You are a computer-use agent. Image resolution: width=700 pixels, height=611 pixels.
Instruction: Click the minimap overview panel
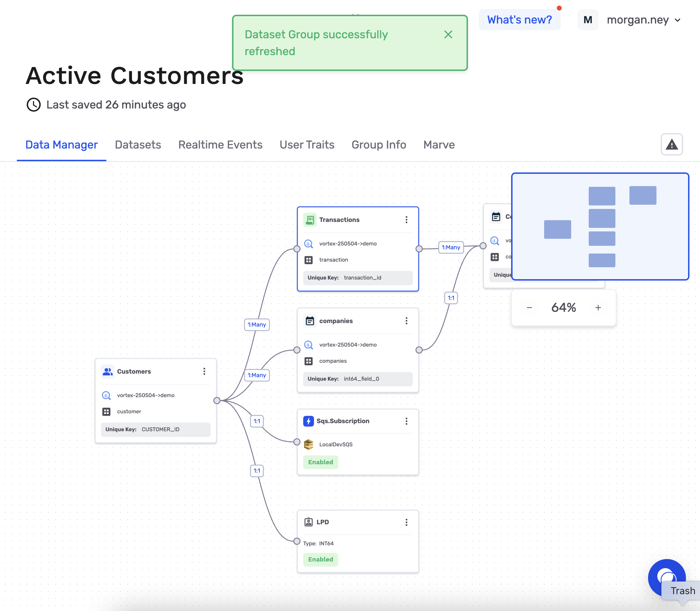click(x=600, y=226)
